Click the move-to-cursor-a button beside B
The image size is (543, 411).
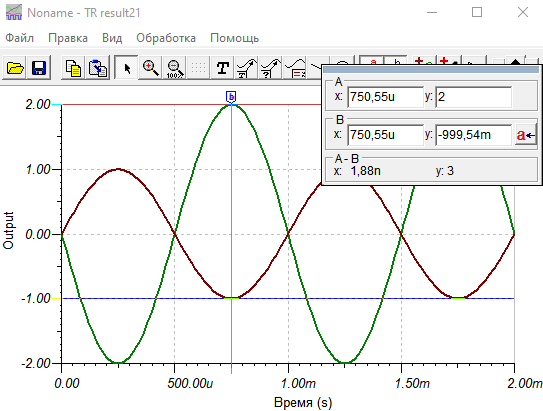(x=526, y=135)
